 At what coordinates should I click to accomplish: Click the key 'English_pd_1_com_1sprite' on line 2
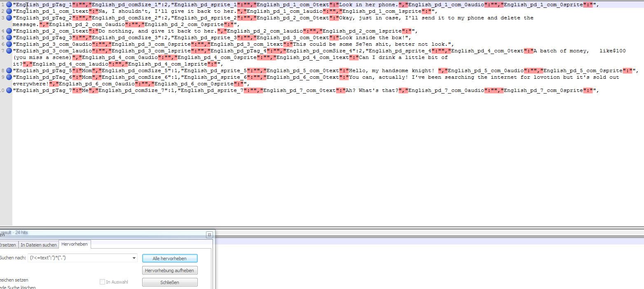point(382,12)
